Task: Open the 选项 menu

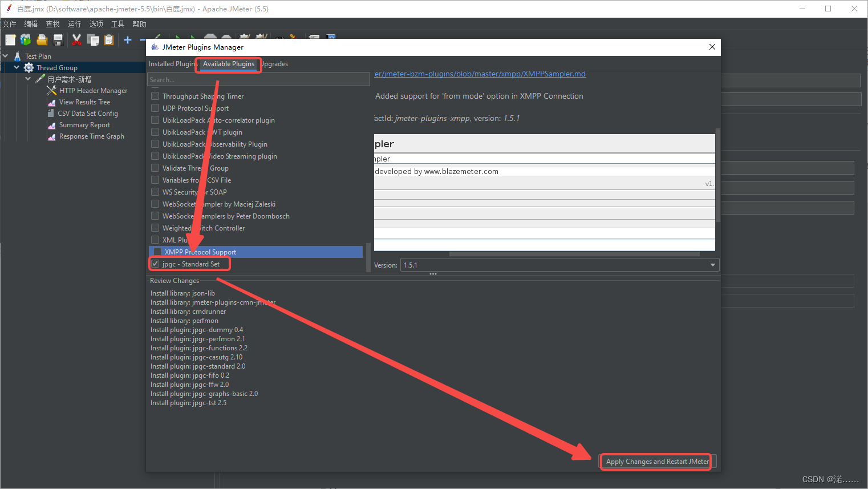Action: pos(96,24)
